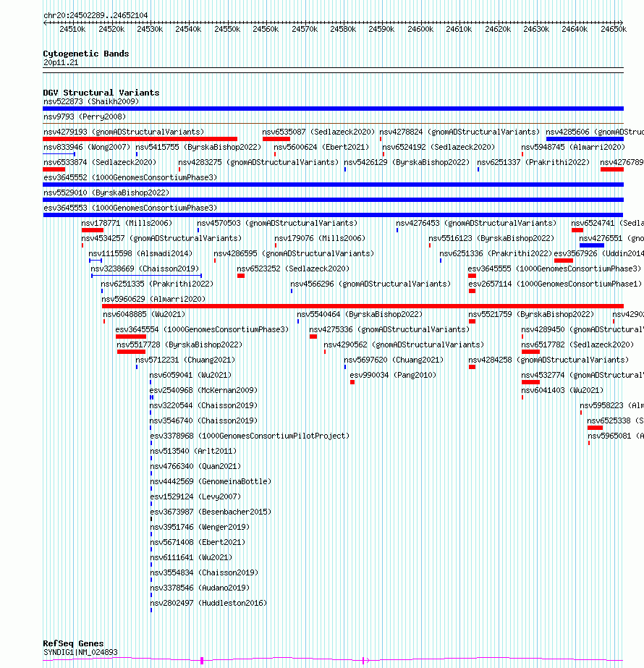Select esv3645555 1000Genomes Phase3 label

click(x=554, y=269)
